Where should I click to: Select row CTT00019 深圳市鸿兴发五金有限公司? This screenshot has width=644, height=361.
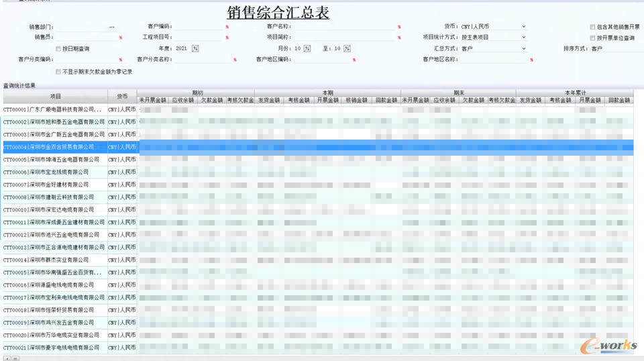pyautogui.click(x=318, y=323)
